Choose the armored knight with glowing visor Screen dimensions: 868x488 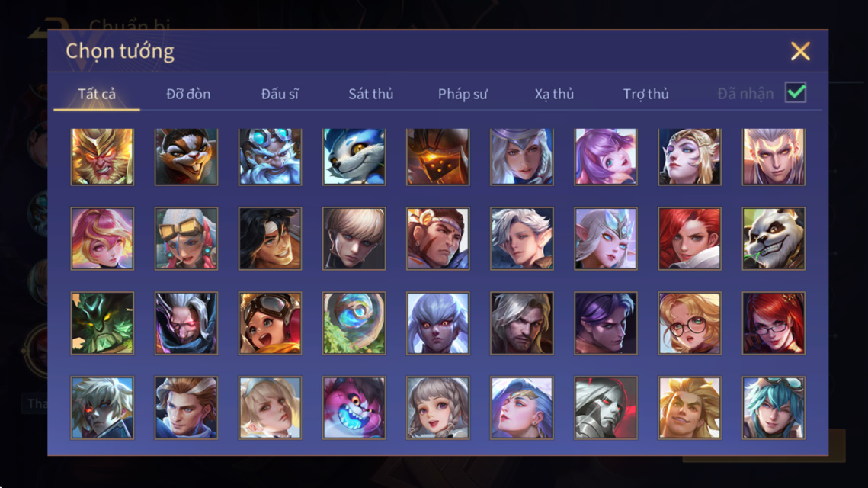(x=438, y=156)
